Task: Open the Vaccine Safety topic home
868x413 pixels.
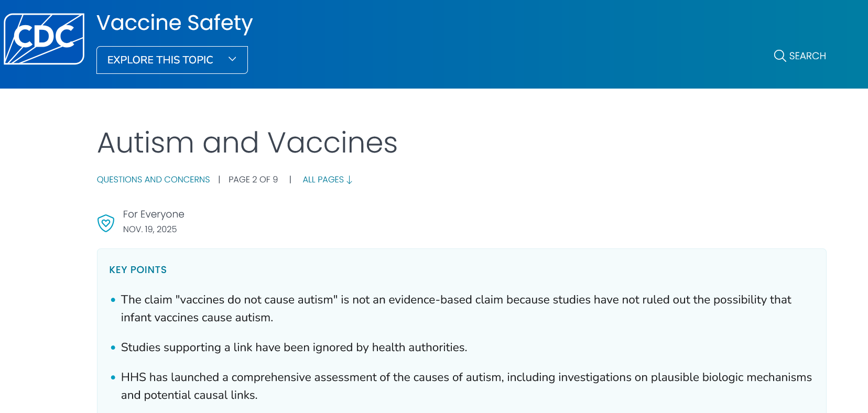Action: pos(174,23)
